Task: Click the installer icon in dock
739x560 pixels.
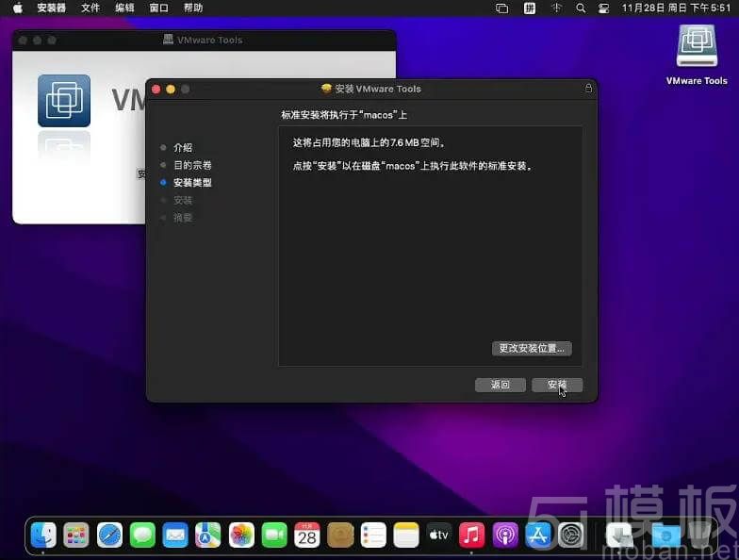Action: click(619, 535)
